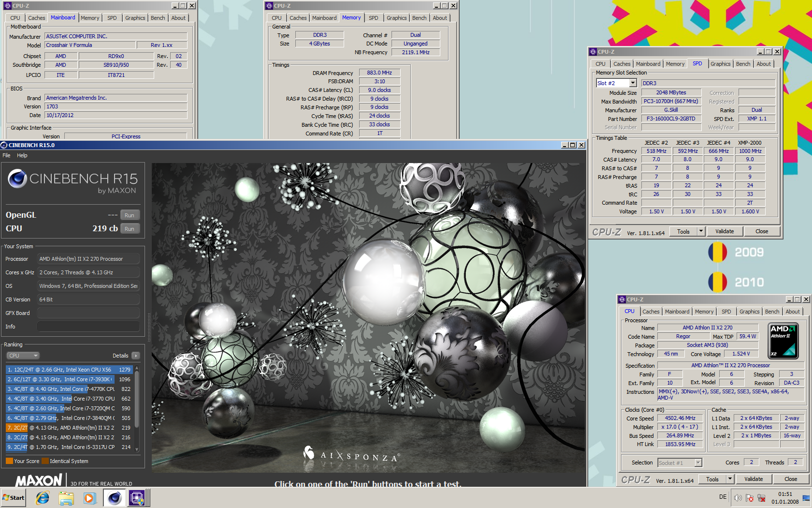This screenshot has height=508, width=812.
Task: Click the Cinebench R15 sphere logo
Action: point(17,179)
